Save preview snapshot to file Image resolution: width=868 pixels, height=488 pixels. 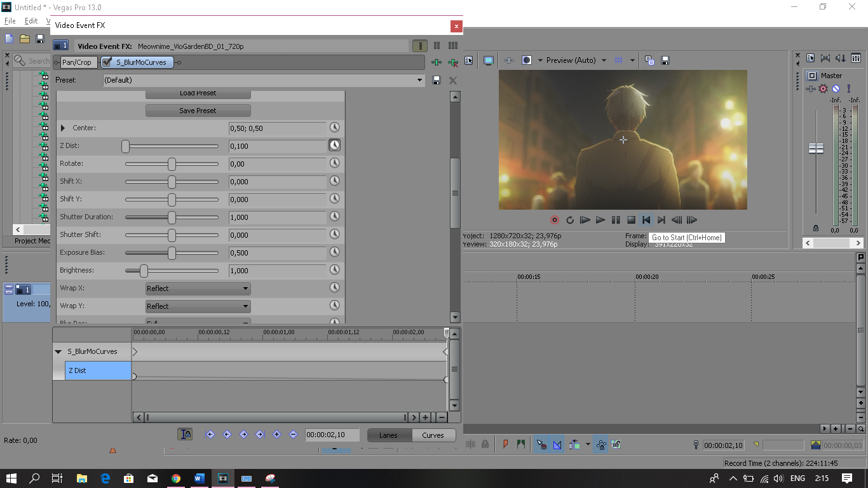(665, 60)
